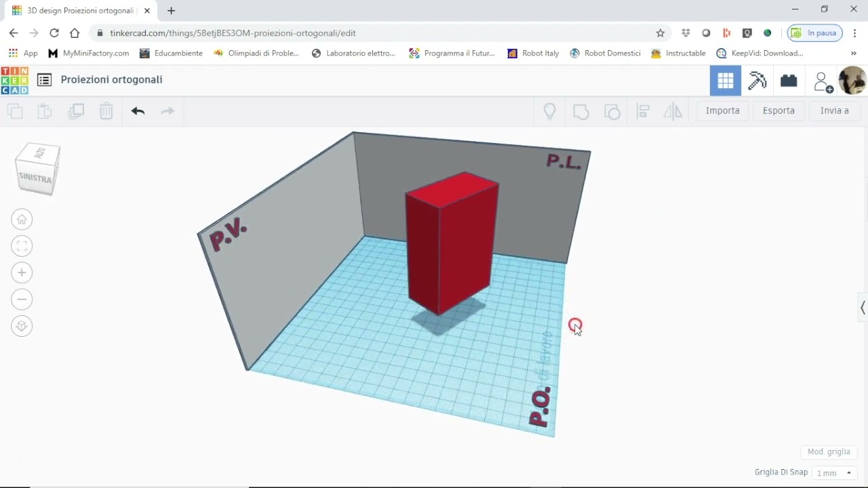Go forward in browser history
The image size is (868, 488).
[34, 33]
